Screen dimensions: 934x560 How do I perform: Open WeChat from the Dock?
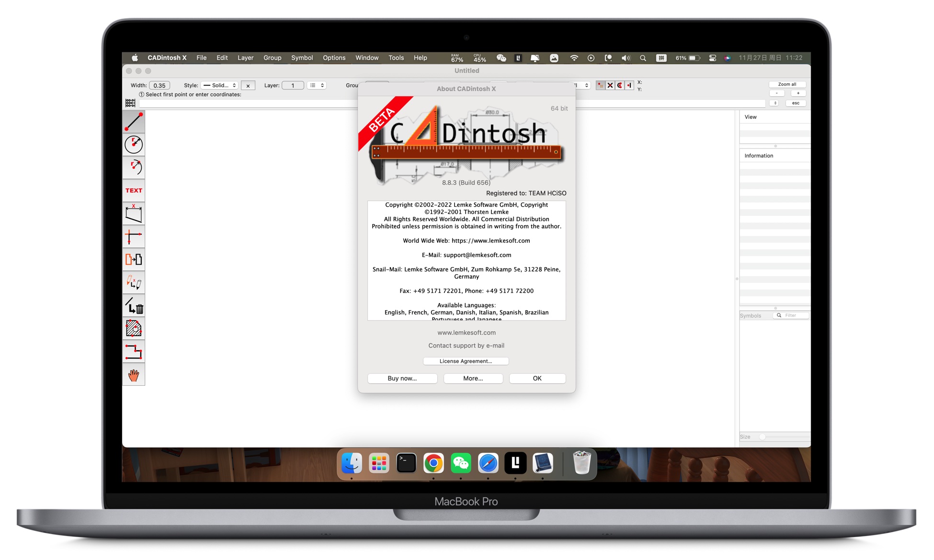coord(461,463)
